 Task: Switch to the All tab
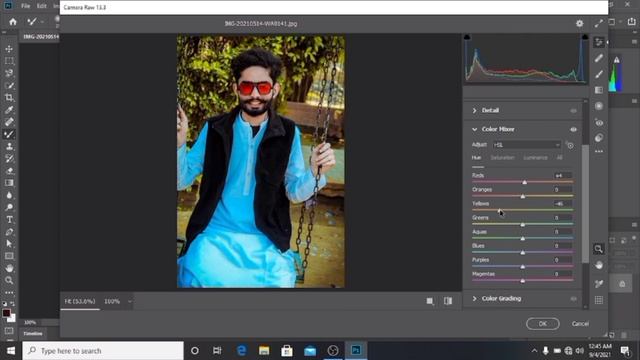[560, 158]
